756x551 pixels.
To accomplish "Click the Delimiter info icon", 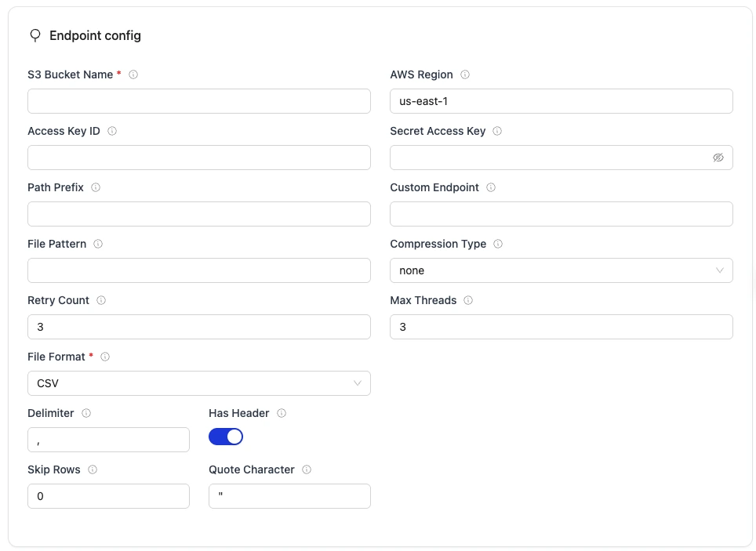I will (86, 413).
